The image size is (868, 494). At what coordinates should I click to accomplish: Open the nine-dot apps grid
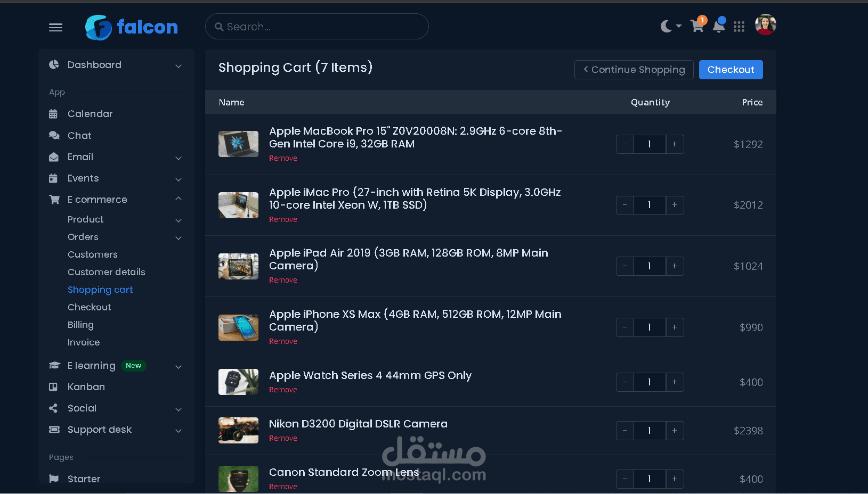pos(739,27)
